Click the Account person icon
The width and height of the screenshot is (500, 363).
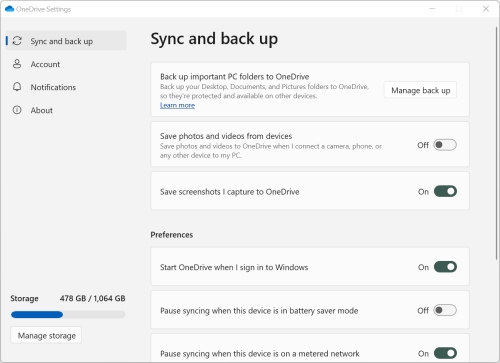[x=17, y=64]
